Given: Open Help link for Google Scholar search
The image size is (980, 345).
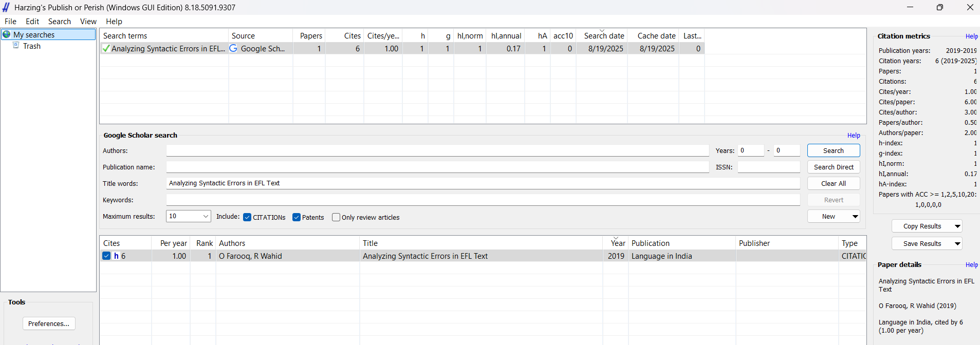Looking at the screenshot, I should click(854, 136).
